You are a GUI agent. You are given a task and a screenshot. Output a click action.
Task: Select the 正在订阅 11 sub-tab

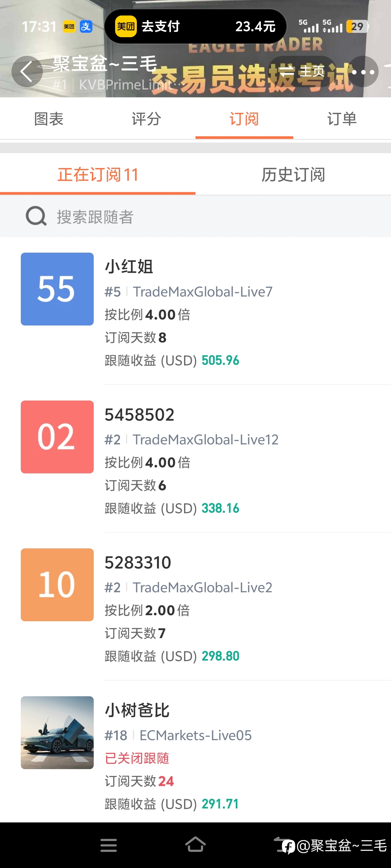tap(98, 175)
